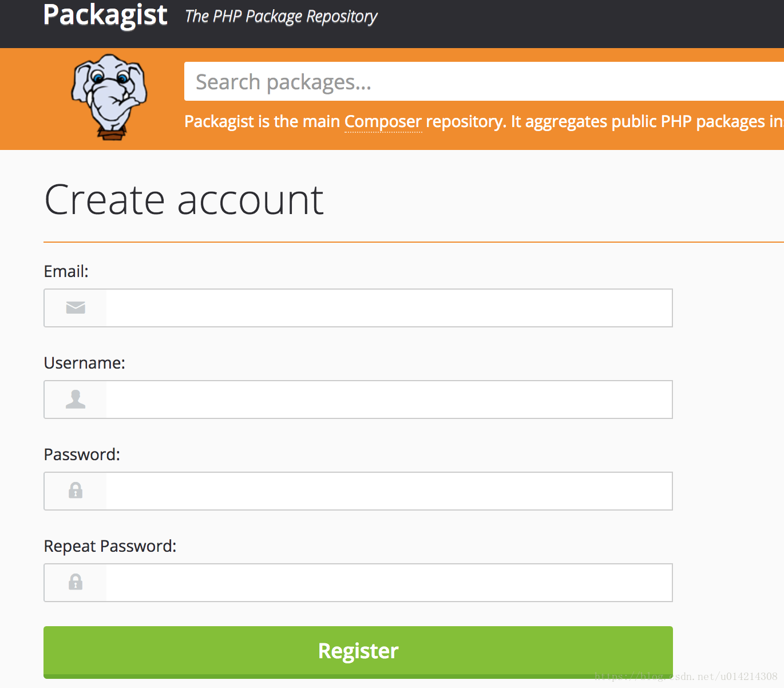Image resolution: width=784 pixels, height=688 pixels.
Task: Submit the form with the Register button
Action: [358, 652]
